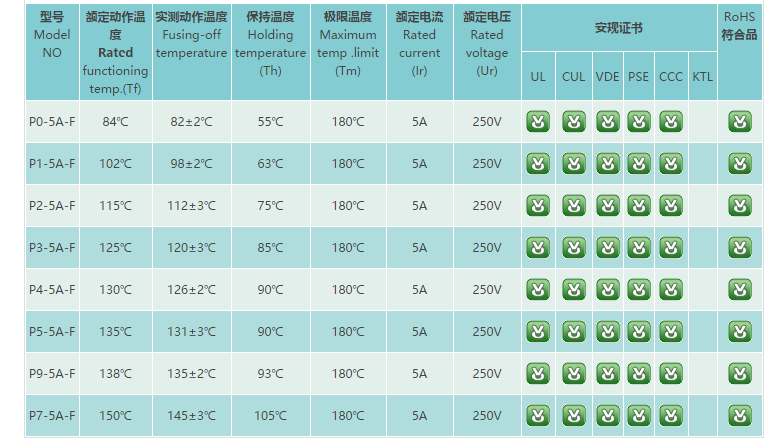Click the CCC certification icon for P7-5A-F
Screen dimensions: 773x445
pyautogui.click(x=671, y=416)
